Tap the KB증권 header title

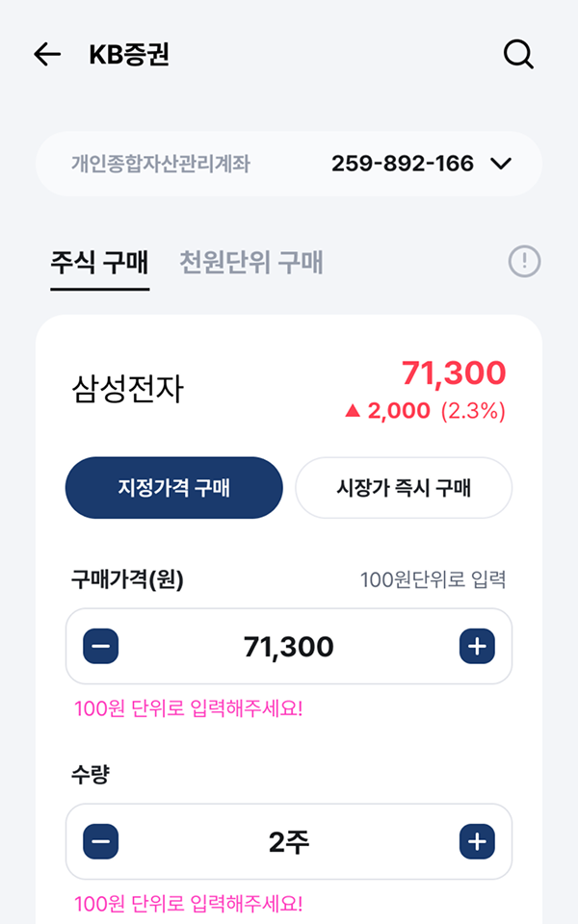[129, 55]
